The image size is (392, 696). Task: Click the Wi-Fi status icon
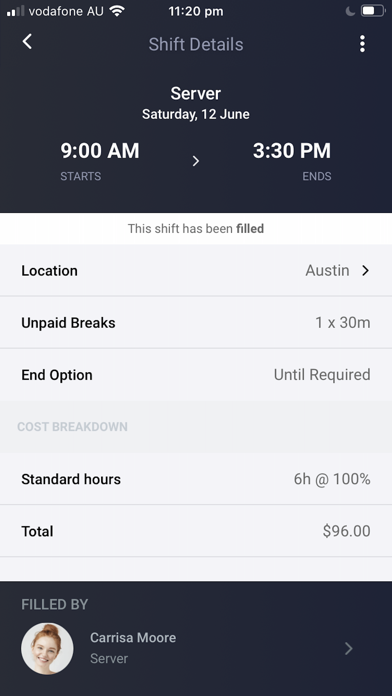click(x=117, y=11)
